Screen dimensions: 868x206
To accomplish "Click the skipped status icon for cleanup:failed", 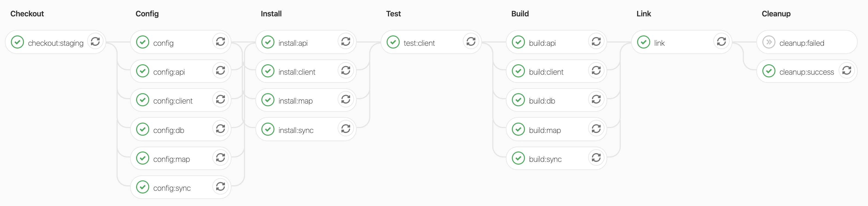I will (x=769, y=42).
